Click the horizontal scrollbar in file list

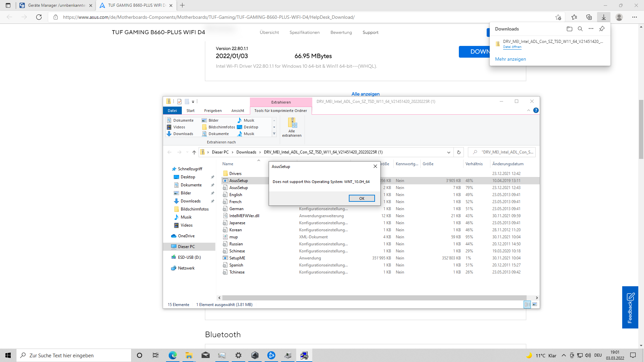pos(374,298)
